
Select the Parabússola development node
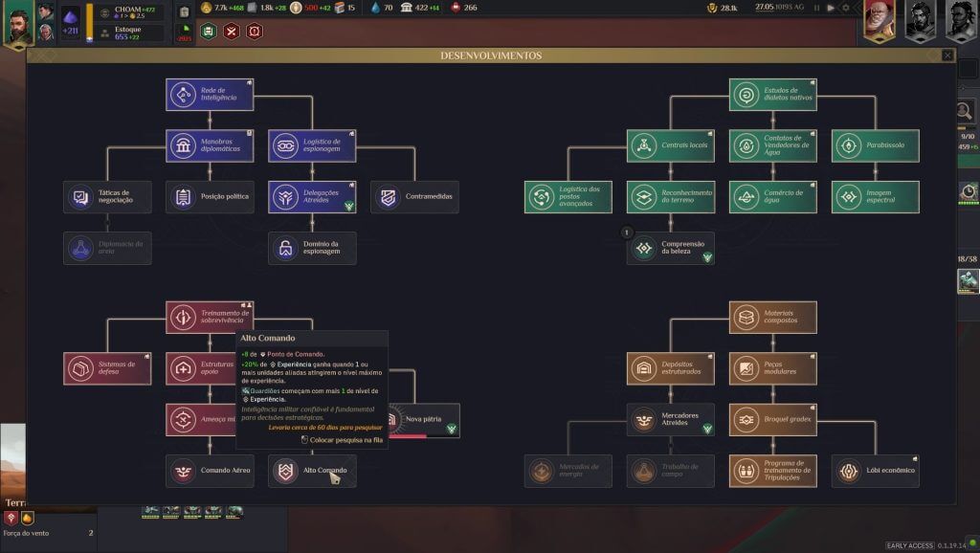click(x=875, y=145)
